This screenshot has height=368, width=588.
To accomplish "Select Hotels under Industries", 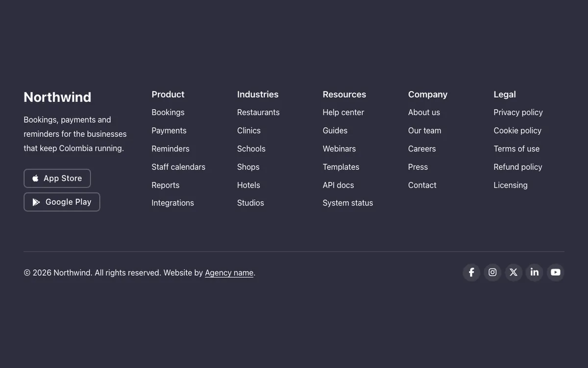I will (248, 185).
